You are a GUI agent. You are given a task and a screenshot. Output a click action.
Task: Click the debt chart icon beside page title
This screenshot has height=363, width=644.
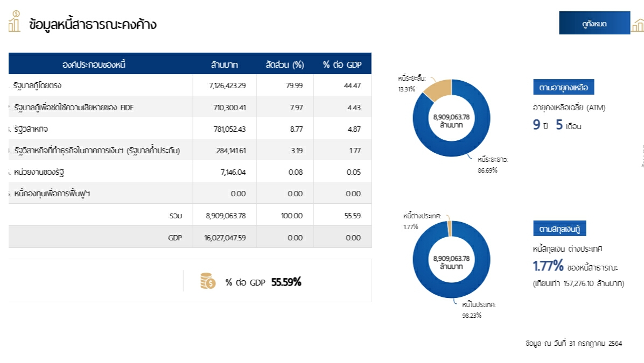pyautogui.click(x=15, y=22)
